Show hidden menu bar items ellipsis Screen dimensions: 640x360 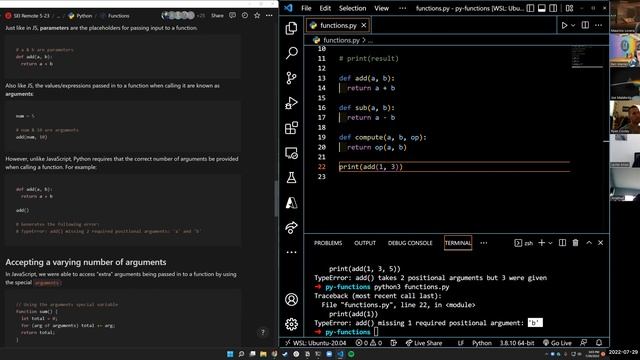click(x=402, y=8)
